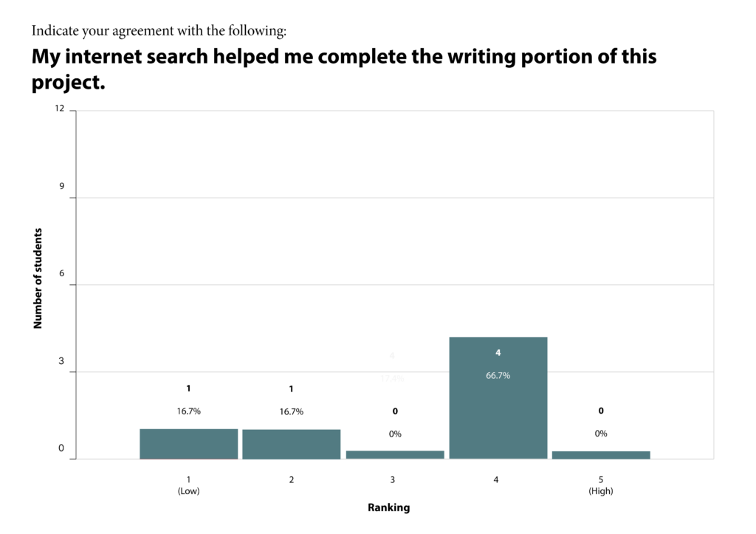Click the y-axis value 9

coord(61,186)
